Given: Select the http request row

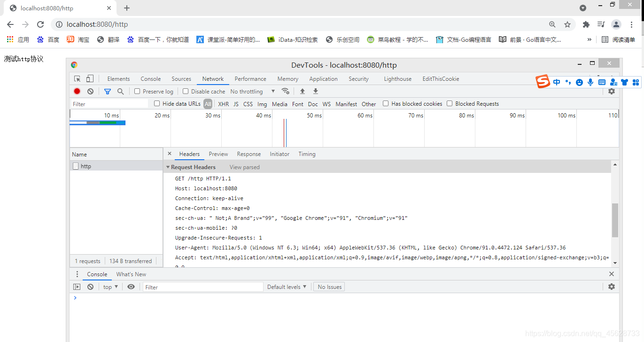Looking at the screenshot, I should click(116, 166).
